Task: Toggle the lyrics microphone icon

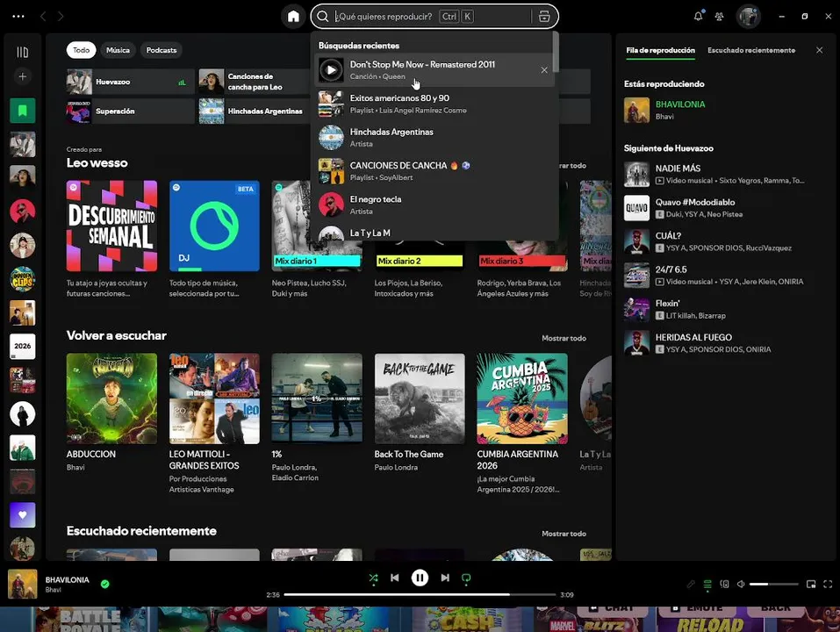Action: (x=691, y=584)
